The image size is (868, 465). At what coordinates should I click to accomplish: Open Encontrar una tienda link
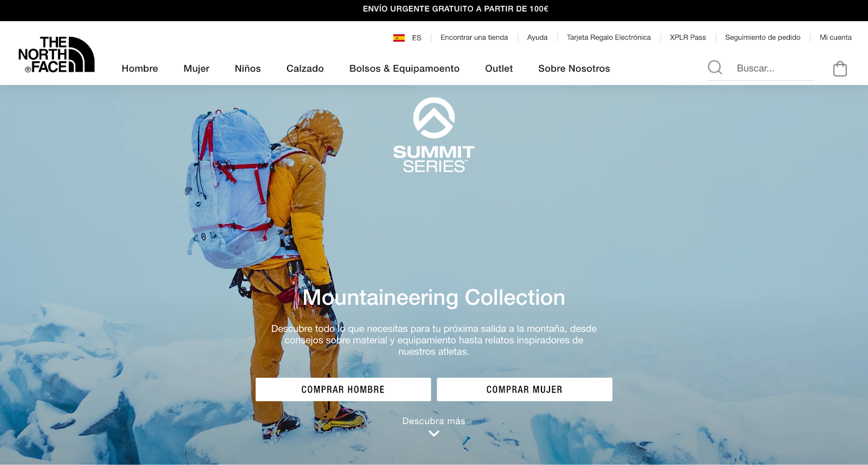474,37
